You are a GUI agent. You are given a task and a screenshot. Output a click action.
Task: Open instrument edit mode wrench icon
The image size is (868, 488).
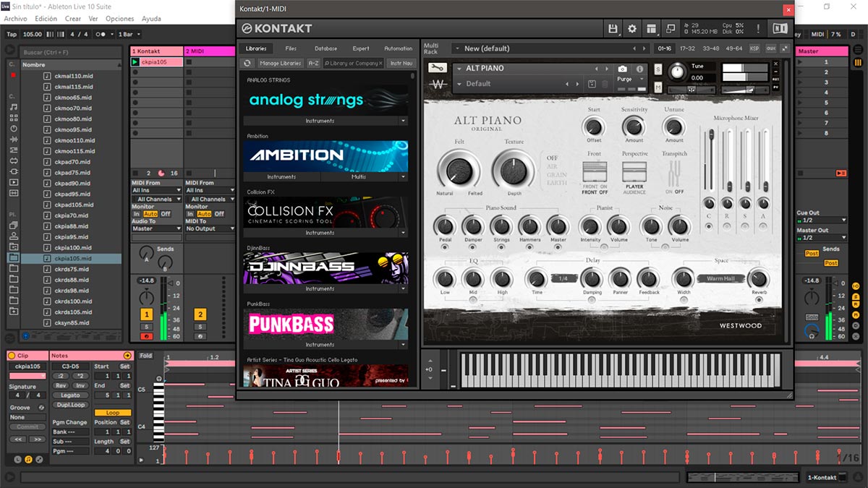[437, 68]
